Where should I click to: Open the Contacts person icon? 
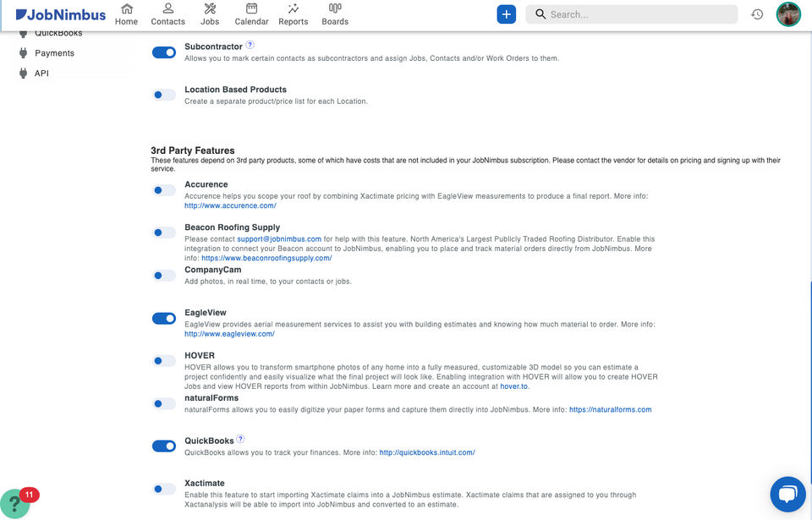pyautogui.click(x=167, y=8)
